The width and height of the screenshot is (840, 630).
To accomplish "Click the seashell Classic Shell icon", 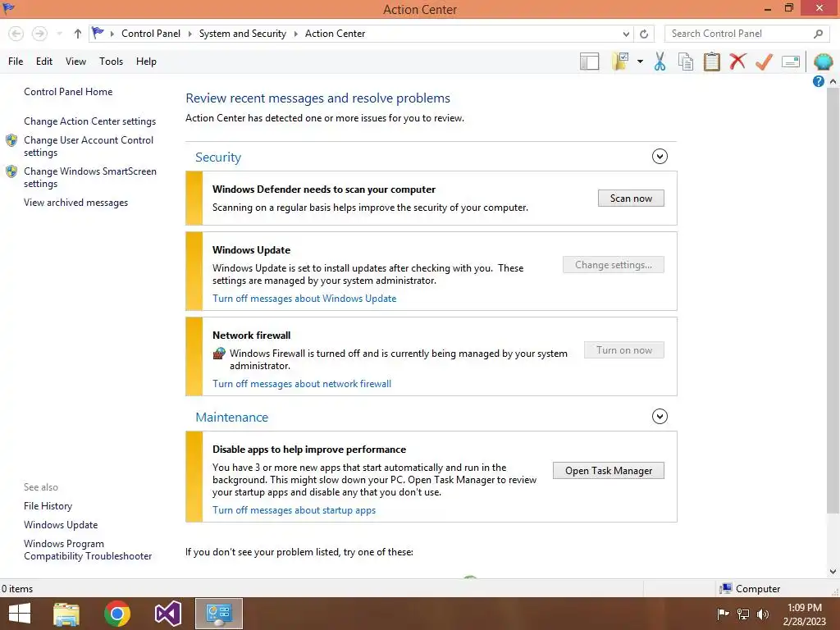I will click(x=824, y=62).
